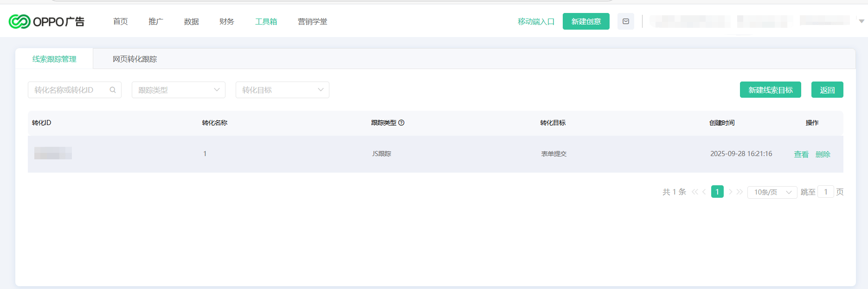Screen dimensions: 868x289
Task: Switch to the 网页转化跟踪 tab
Action: (135, 59)
